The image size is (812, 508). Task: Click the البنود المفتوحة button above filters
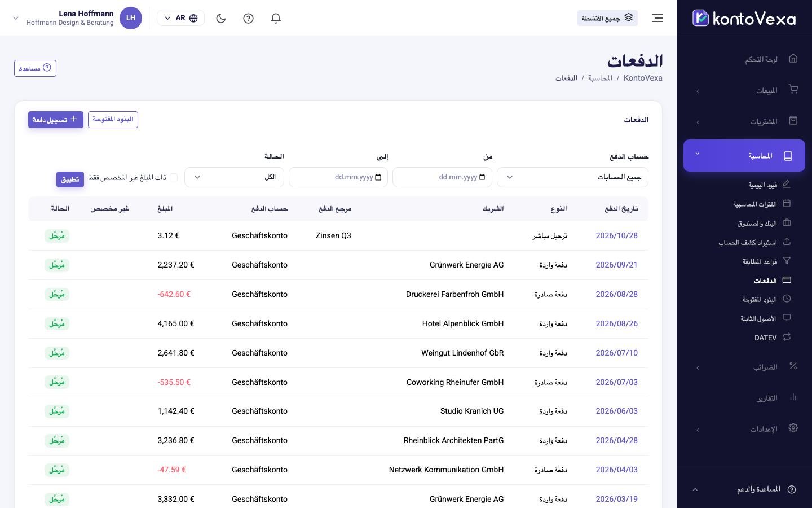coord(113,120)
